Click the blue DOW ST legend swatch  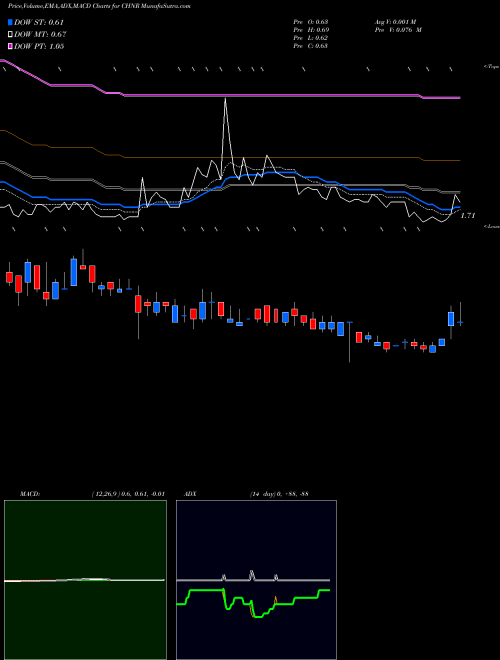click(10, 22)
